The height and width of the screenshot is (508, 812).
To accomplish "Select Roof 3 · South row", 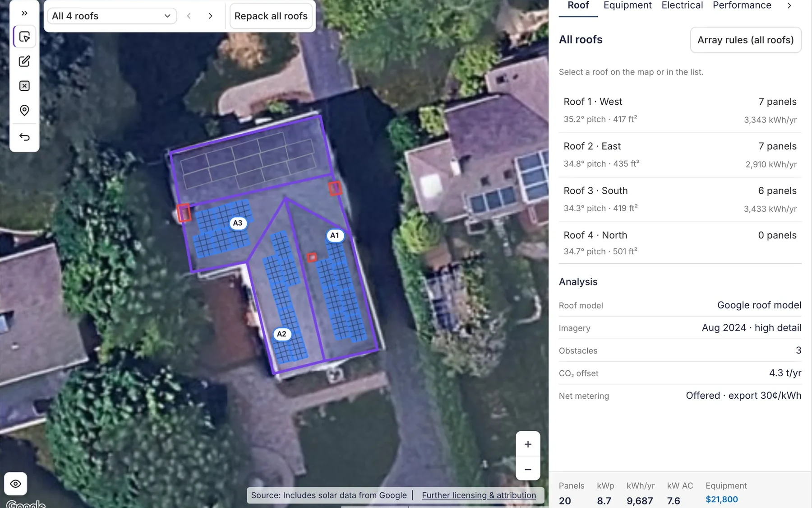I will point(680,199).
